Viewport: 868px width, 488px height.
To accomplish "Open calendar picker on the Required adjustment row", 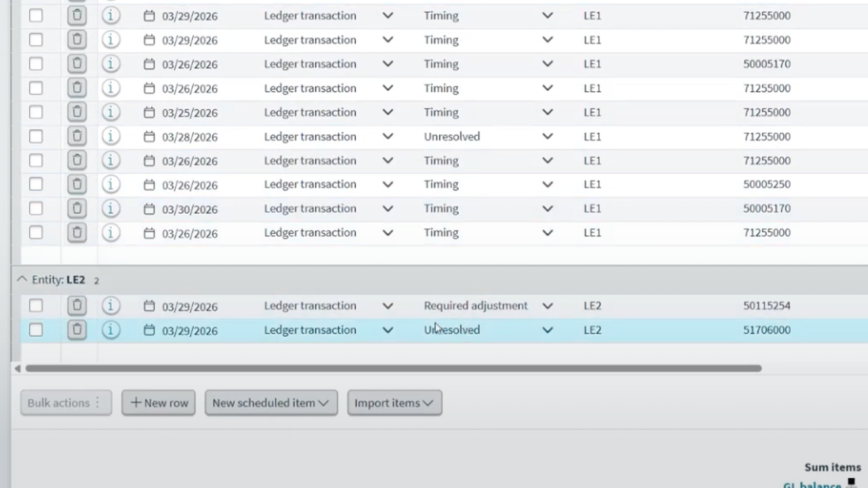I will [149, 306].
